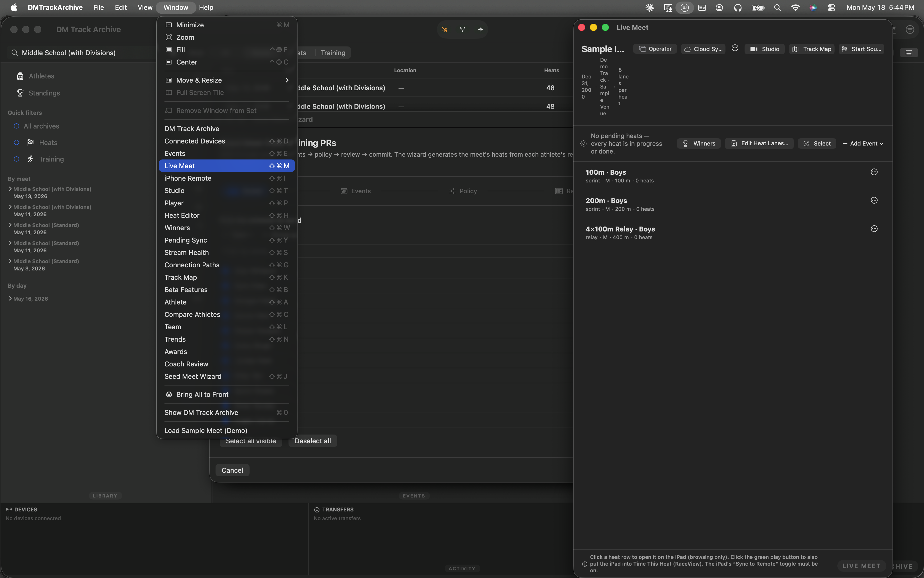Open the Apple menu
This screenshot has width=924, height=578.
click(x=14, y=7)
